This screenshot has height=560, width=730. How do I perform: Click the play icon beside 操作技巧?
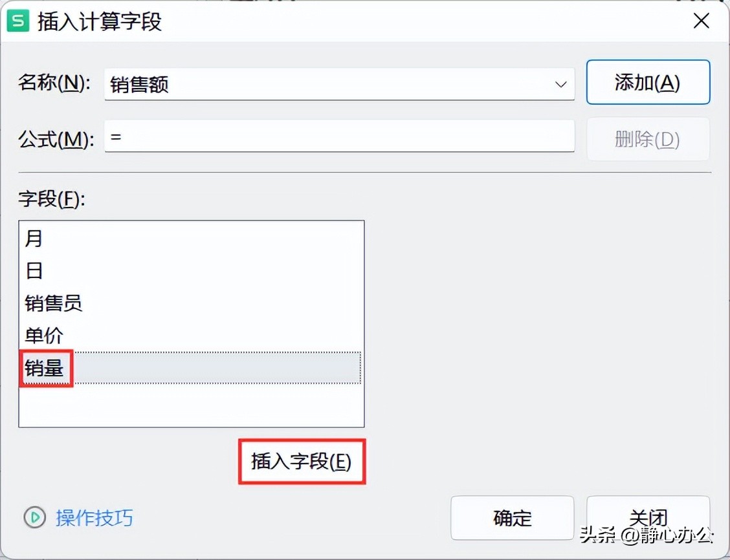click(x=34, y=517)
